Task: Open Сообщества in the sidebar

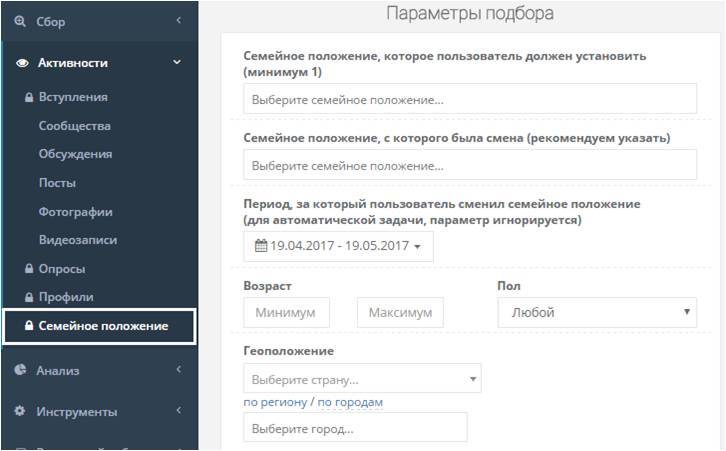Action: (x=75, y=126)
